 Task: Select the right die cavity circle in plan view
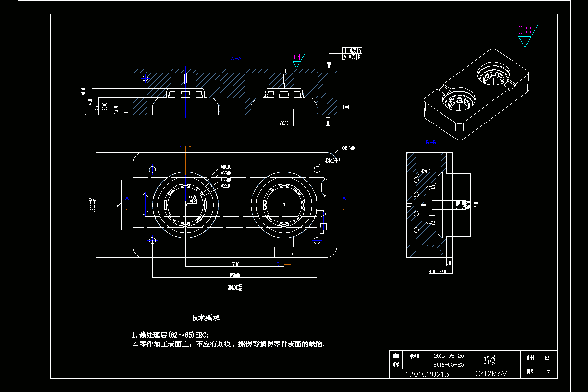(x=284, y=204)
